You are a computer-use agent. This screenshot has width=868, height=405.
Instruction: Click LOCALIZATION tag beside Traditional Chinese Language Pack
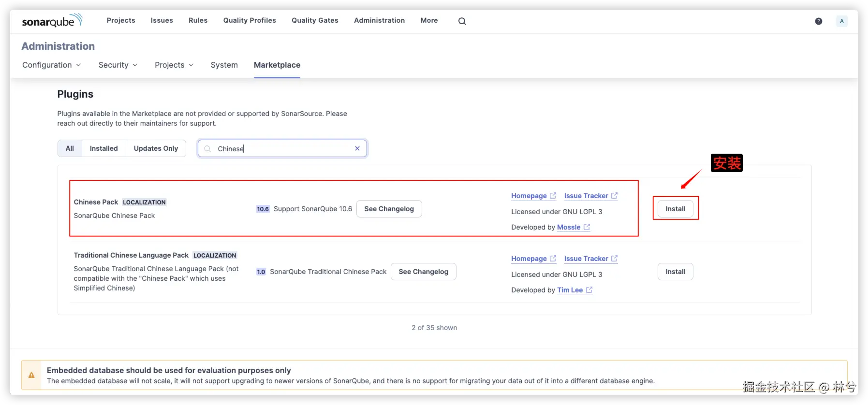(215, 255)
